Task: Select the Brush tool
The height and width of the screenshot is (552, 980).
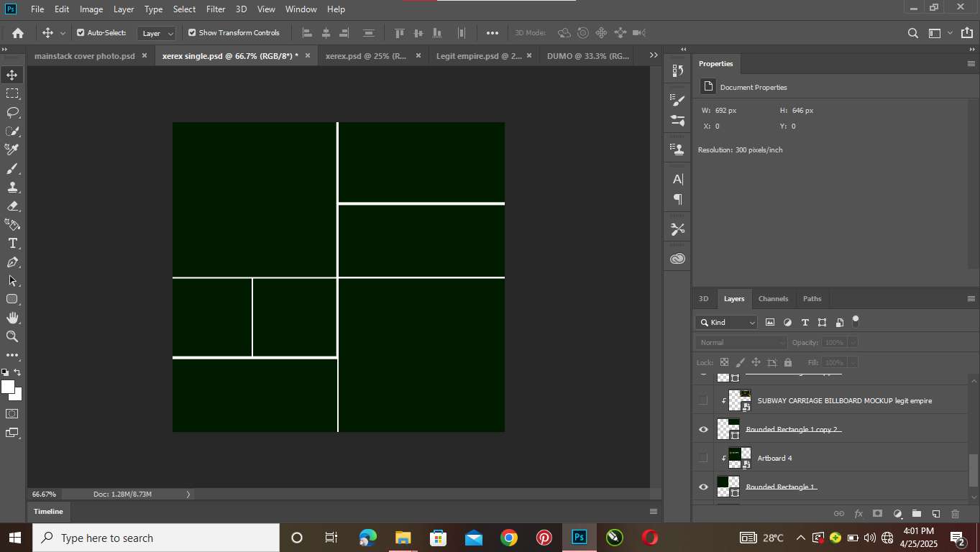Action: click(x=12, y=169)
